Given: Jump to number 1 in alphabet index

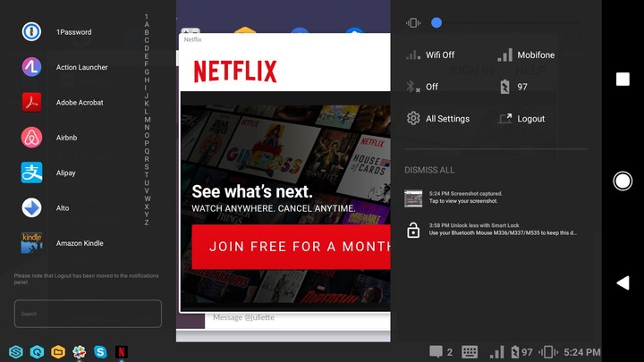Looking at the screenshot, I should coord(147,16).
